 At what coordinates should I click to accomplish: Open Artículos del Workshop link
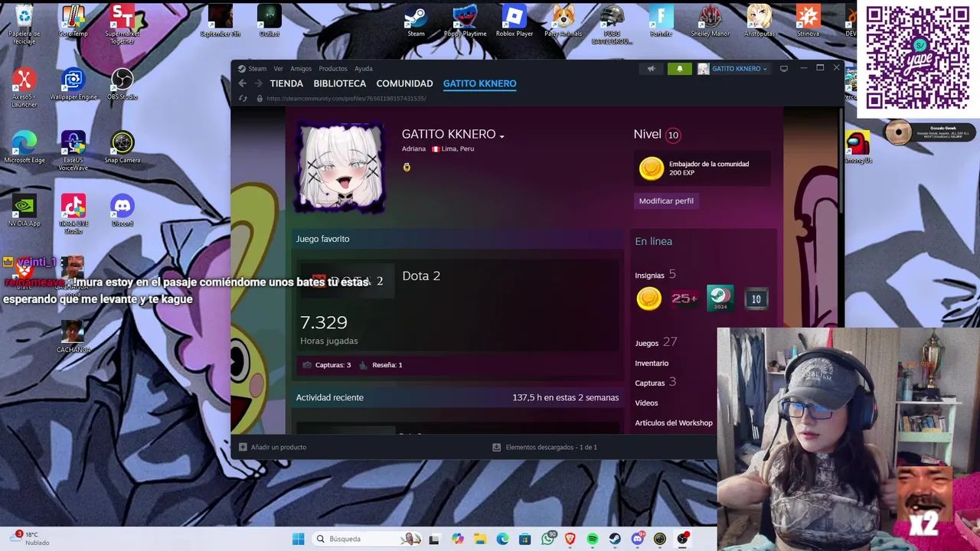[x=674, y=422]
